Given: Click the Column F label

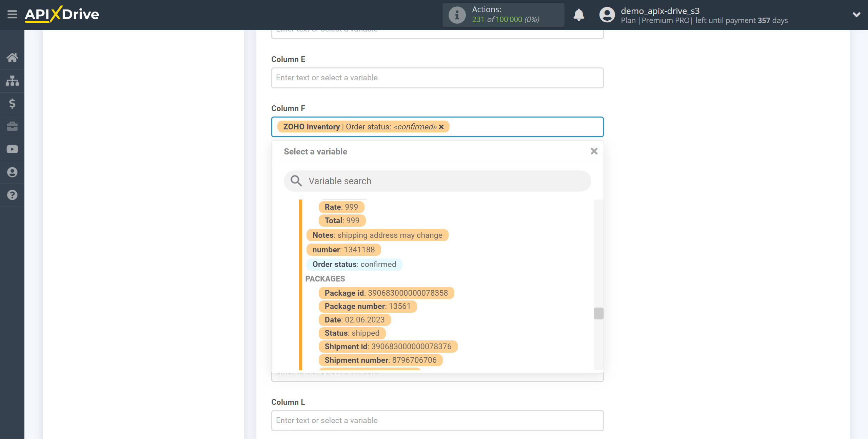Looking at the screenshot, I should tap(288, 108).
